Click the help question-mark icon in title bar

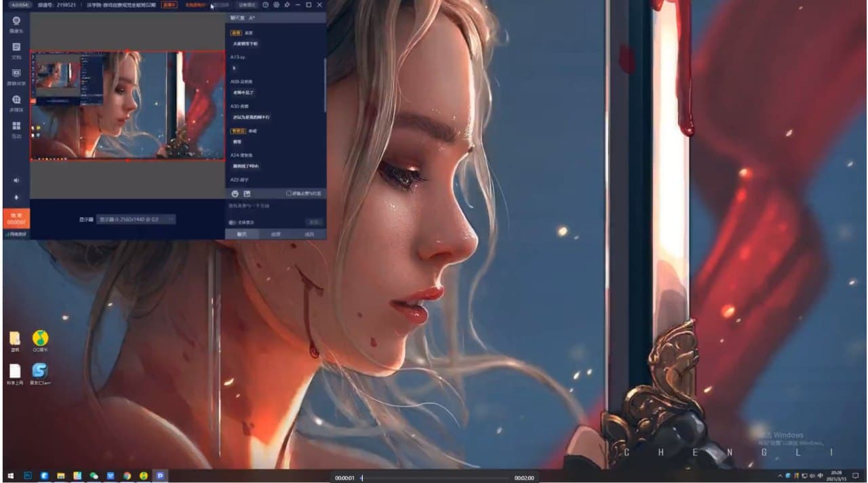click(x=266, y=5)
